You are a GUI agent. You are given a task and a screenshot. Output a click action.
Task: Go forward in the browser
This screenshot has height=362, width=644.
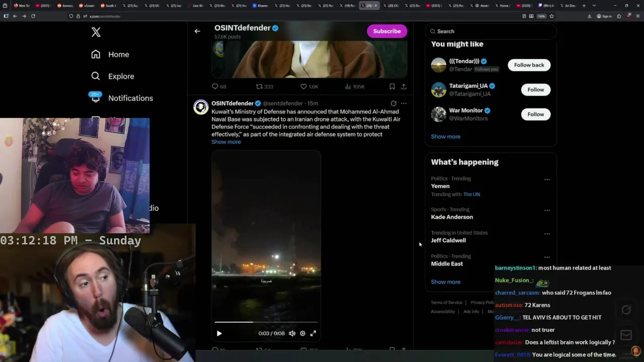tap(24, 16)
